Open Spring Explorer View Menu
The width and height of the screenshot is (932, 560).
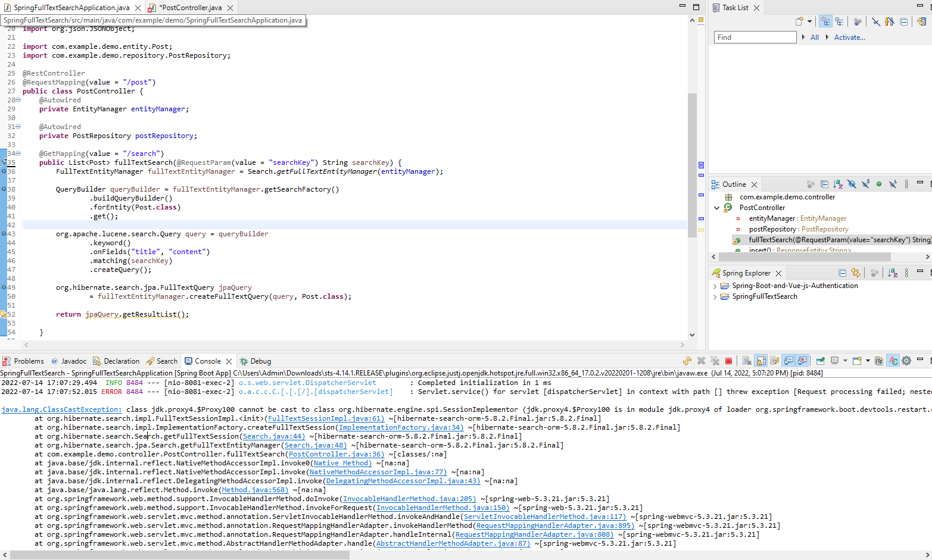[x=906, y=273]
